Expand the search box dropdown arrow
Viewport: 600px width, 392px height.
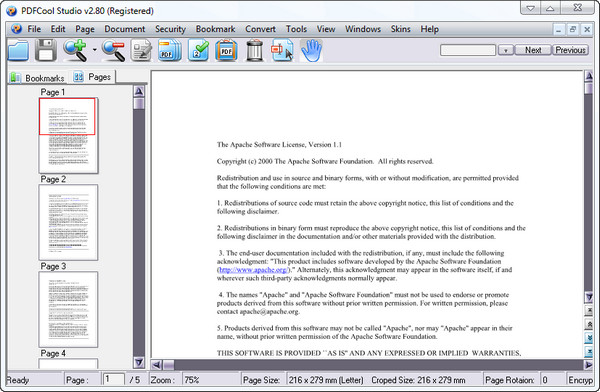505,50
